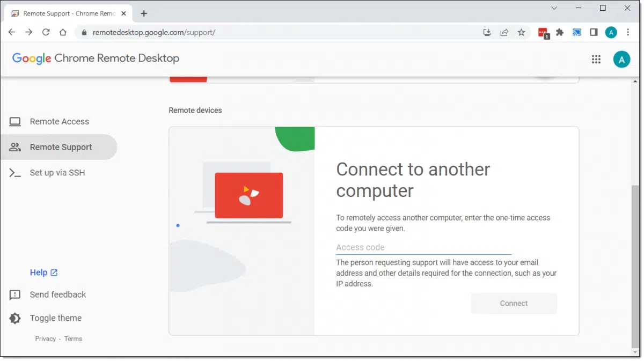Image resolution: width=644 pixels, height=361 pixels.
Task: Open the Google Account avatar on page
Action: tap(621, 60)
